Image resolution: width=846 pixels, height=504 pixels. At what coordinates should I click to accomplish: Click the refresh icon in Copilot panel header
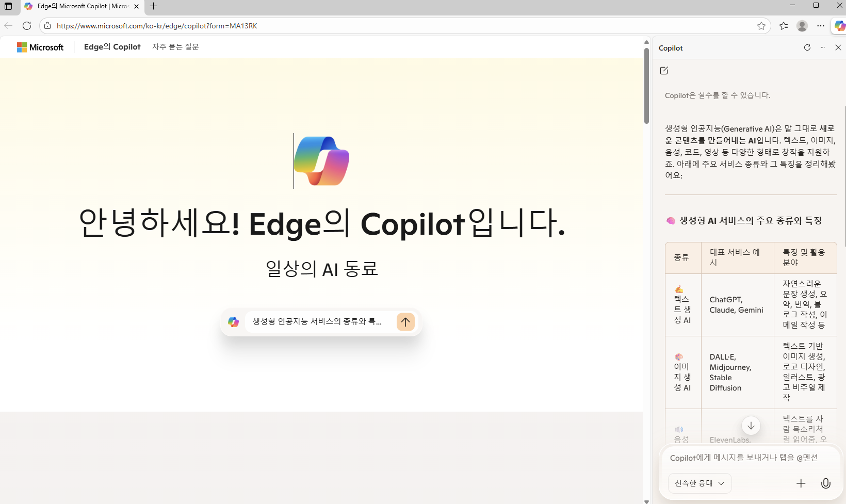pos(807,47)
